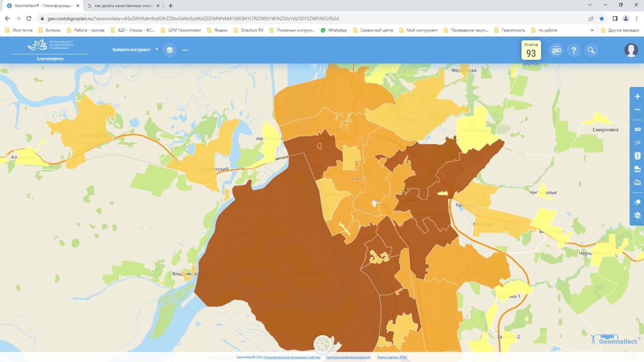Open the browser side panel

[615, 18]
